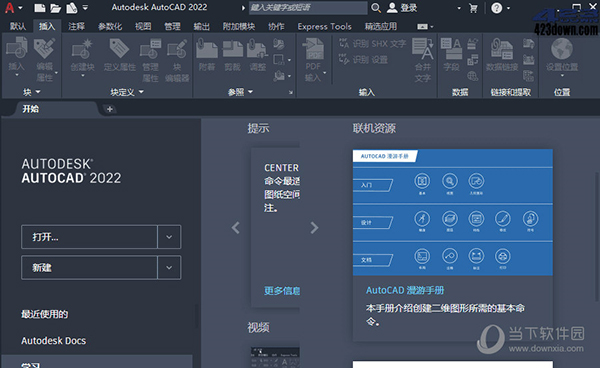Switch to the 注释 ribbon tab
The image size is (600, 368).
click(x=77, y=26)
